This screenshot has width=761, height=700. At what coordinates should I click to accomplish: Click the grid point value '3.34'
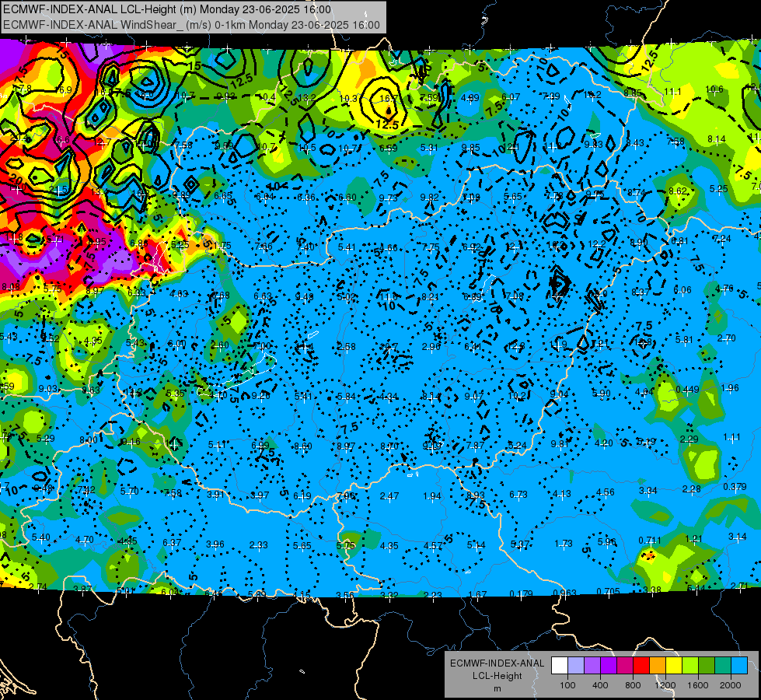[x=648, y=491]
